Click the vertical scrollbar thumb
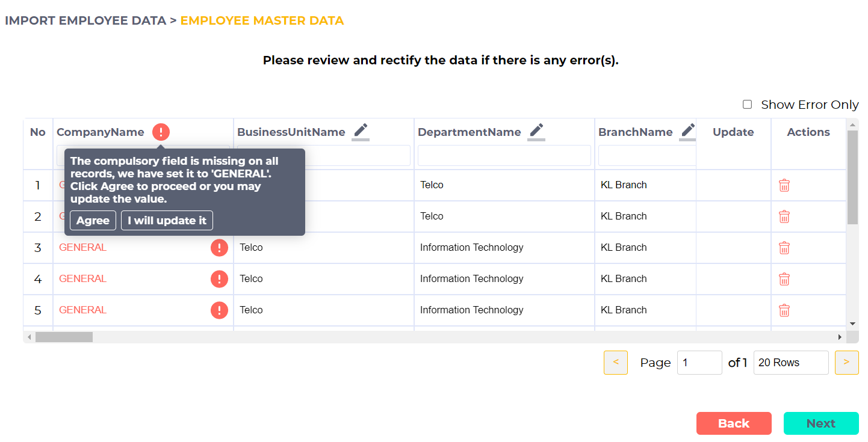Image resolution: width=868 pixels, height=442 pixels. 852,177
